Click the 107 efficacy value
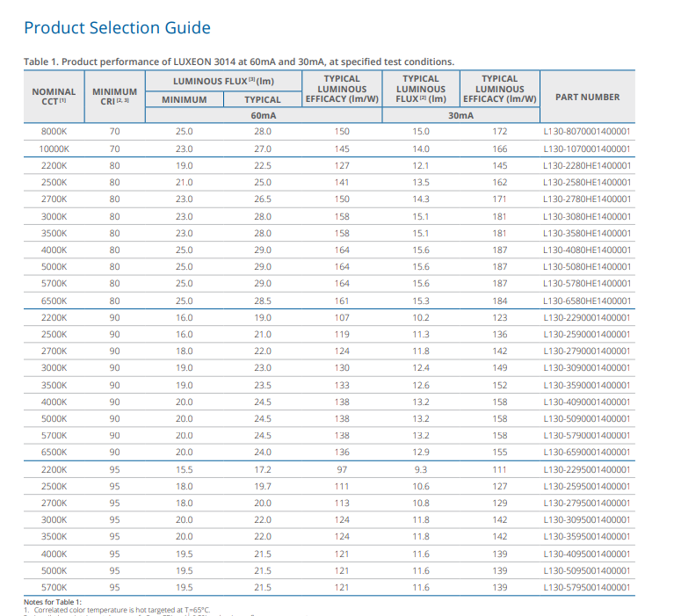674x616 pixels. click(x=342, y=318)
